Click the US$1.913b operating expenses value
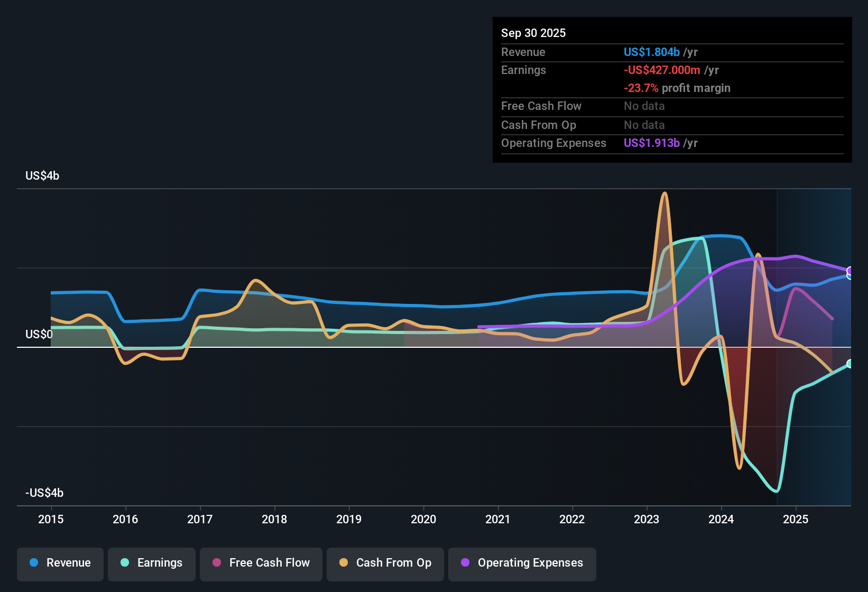The width and height of the screenshot is (868, 592). [x=651, y=143]
